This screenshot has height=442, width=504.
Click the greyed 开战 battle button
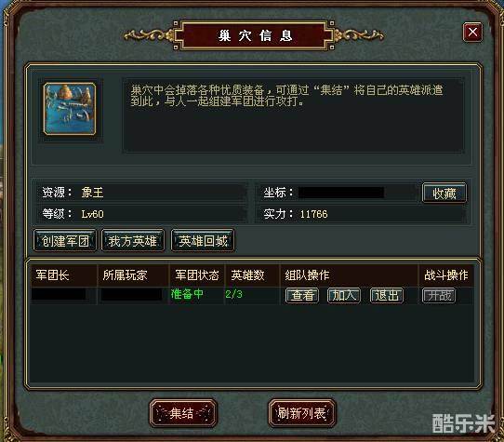pyautogui.click(x=439, y=295)
